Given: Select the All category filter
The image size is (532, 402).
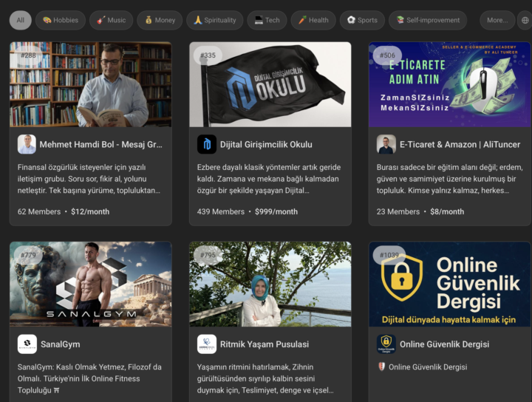Looking at the screenshot, I should point(21,20).
